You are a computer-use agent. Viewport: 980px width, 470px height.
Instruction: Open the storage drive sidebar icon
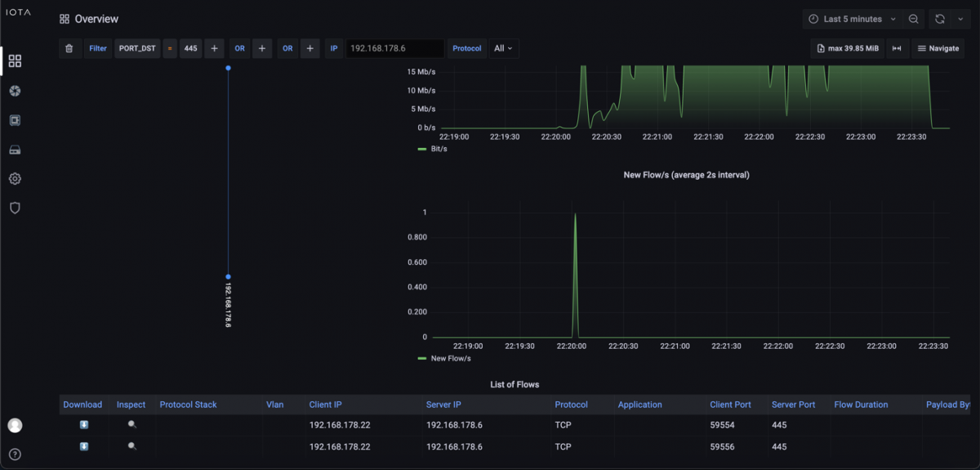click(15, 150)
